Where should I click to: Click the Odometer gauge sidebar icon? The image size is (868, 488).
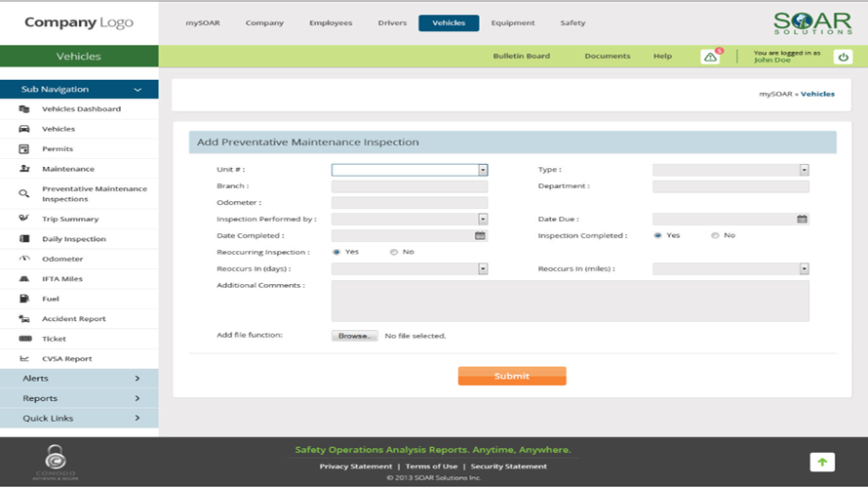(24, 259)
